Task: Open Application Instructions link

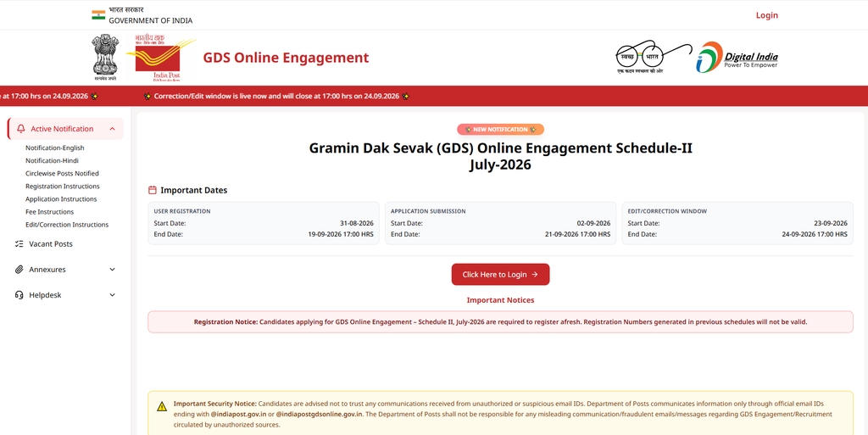Action: coord(61,199)
